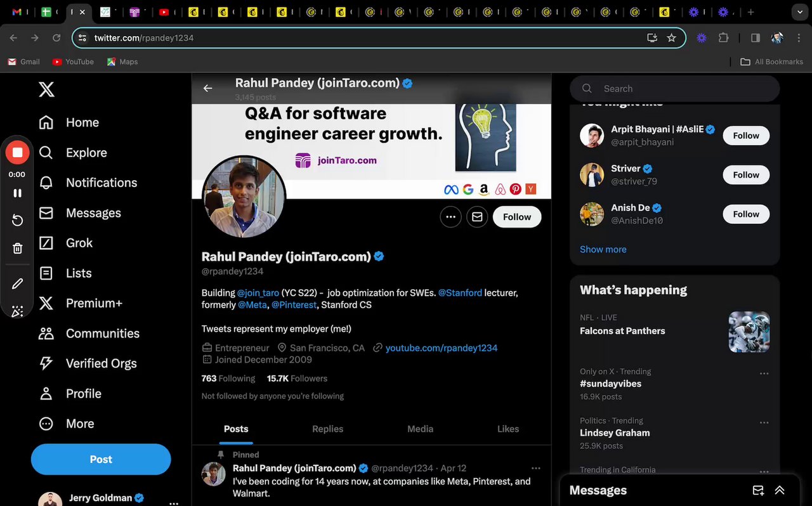Open the YouTube bookmark

click(x=73, y=62)
